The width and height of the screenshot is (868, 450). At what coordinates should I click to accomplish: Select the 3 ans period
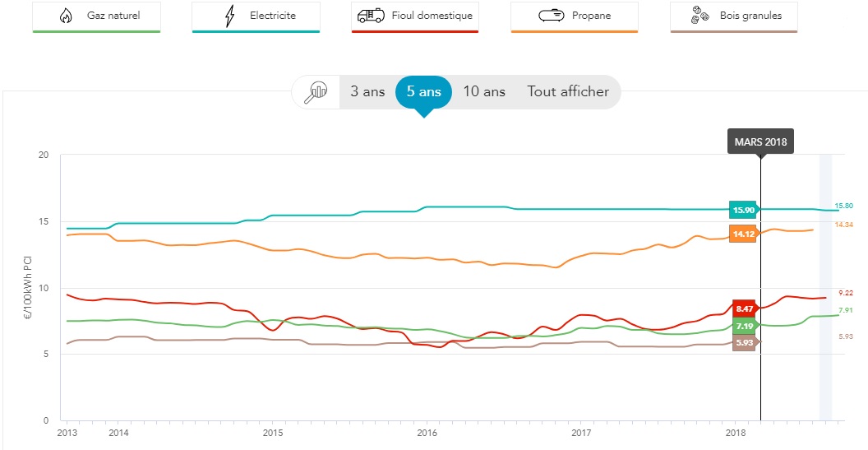click(x=367, y=91)
